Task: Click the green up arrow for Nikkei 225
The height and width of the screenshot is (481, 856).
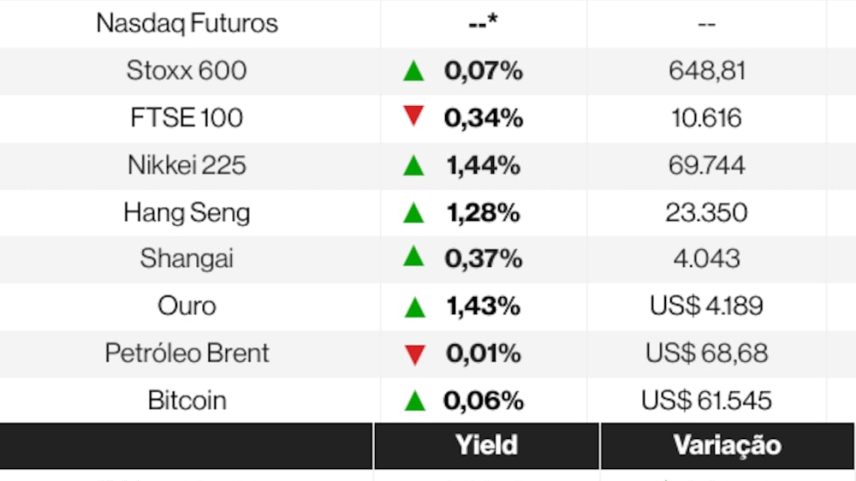Action: click(413, 165)
